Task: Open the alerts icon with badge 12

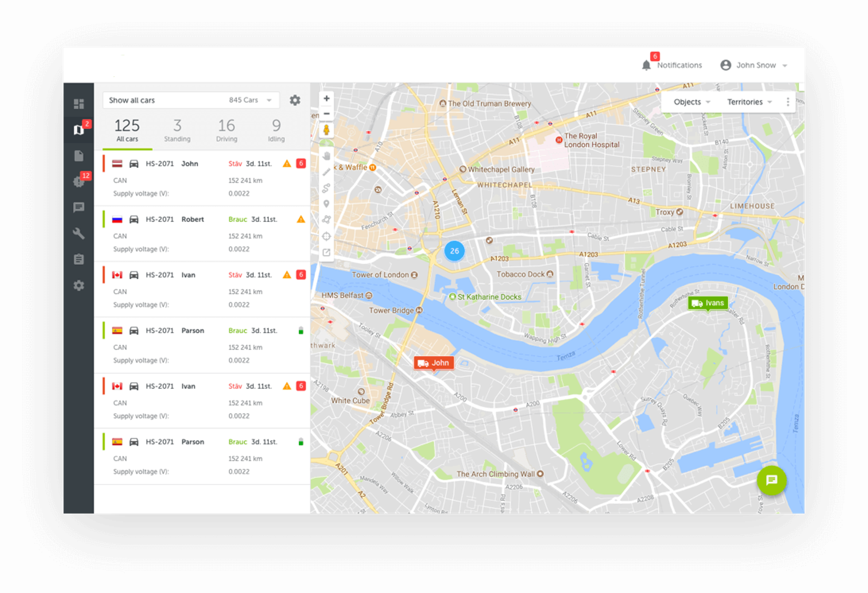Action: click(79, 182)
